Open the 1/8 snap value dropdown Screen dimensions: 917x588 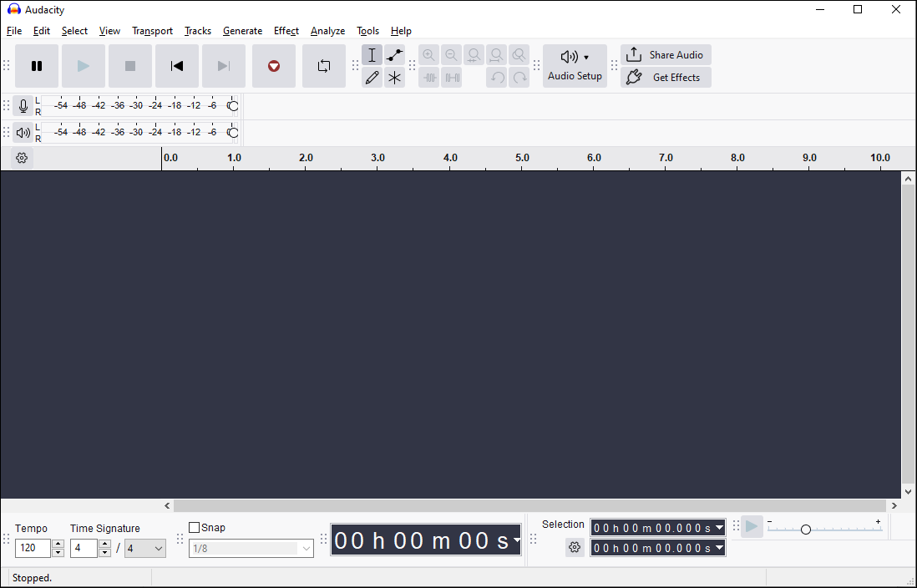click(251, 548)
